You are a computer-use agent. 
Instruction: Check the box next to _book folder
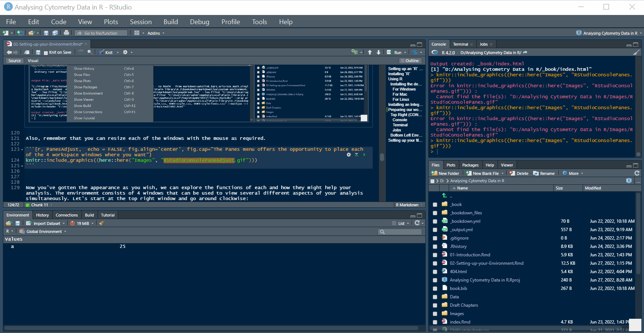pyautogui.click(x=435, y=205)
